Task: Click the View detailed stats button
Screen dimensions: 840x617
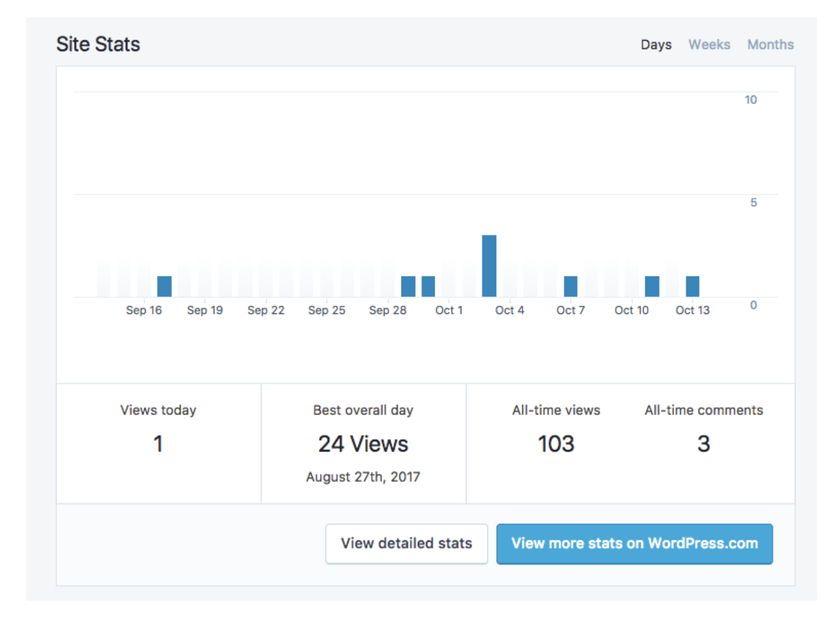Action: pos(406,544)
